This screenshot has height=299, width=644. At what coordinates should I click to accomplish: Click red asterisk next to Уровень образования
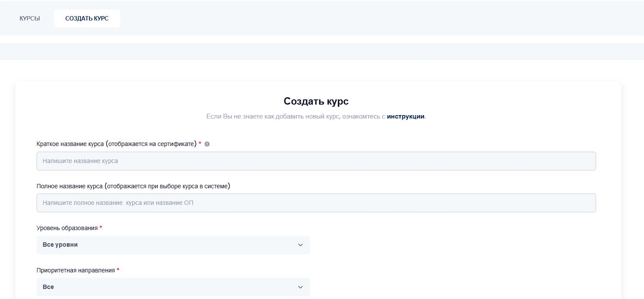tap(101, 228)
